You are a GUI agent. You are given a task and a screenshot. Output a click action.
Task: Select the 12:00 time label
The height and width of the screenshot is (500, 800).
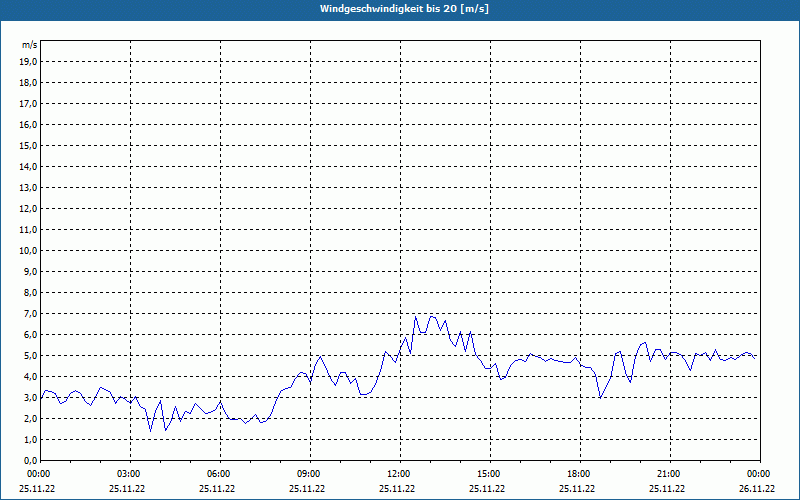[x=401, y=474]
